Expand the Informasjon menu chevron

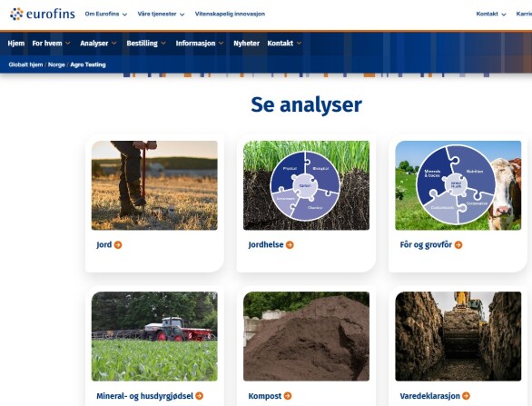[222, 43]
